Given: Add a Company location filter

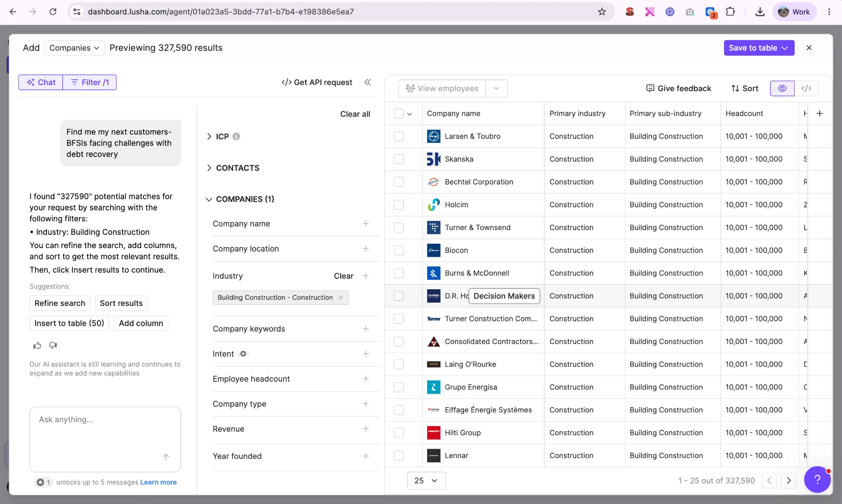Looking at the screenshot, I should pos(366,249).
